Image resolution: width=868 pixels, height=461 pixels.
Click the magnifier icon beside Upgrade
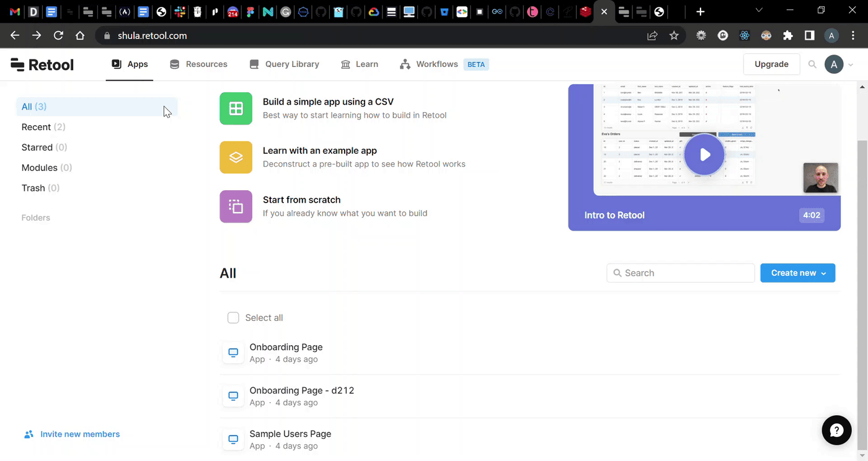click(x=812, y=64)
